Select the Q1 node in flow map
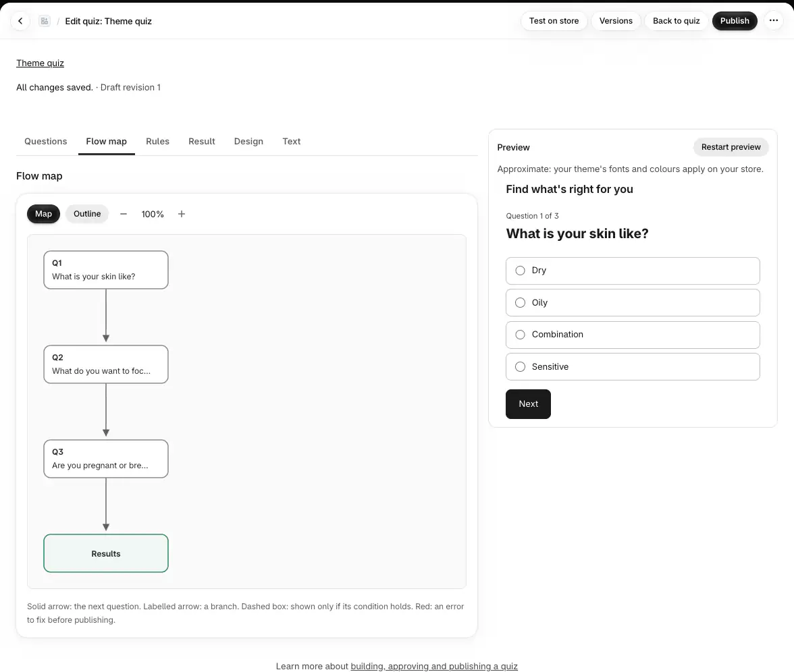794x672 pixels. point(106,270)
